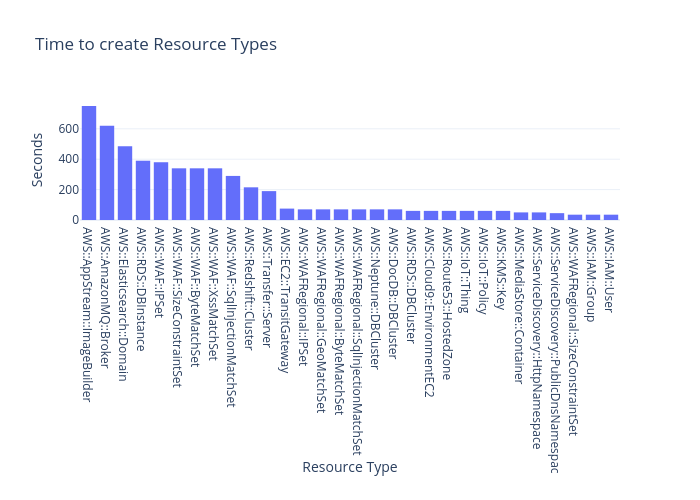
Task: Click the 'AWS::IoT::Policy' axis label
Action: coord(483,271)
